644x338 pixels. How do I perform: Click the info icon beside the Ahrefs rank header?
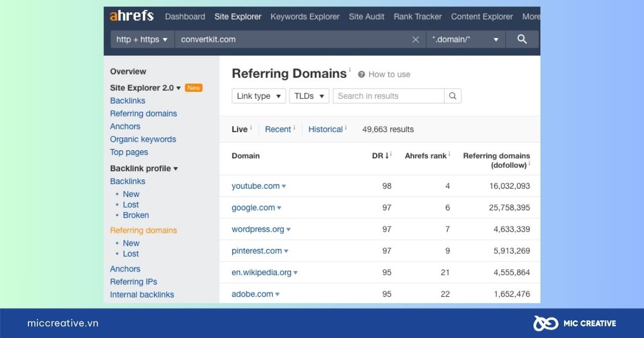point(449,155)
